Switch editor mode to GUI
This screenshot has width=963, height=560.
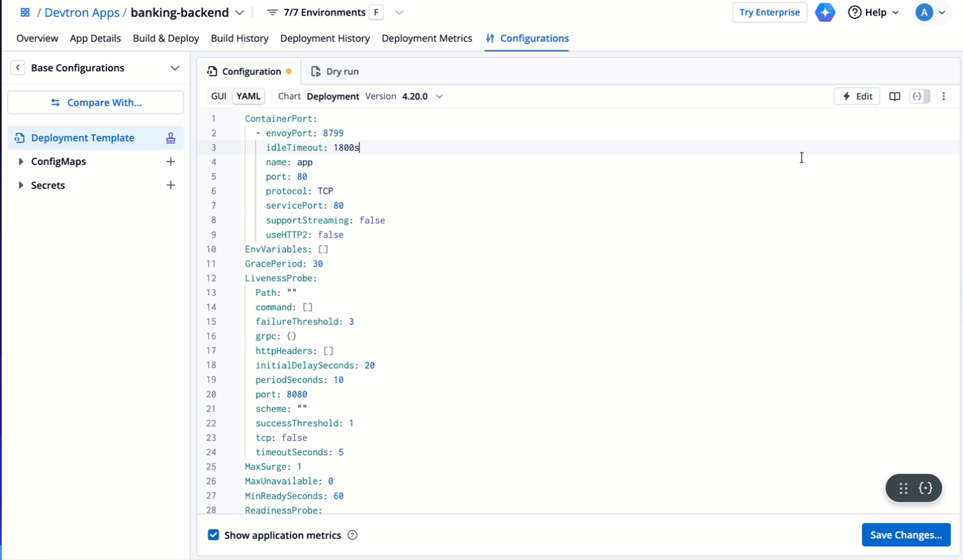pyautogui.click(x=218, y=96)
